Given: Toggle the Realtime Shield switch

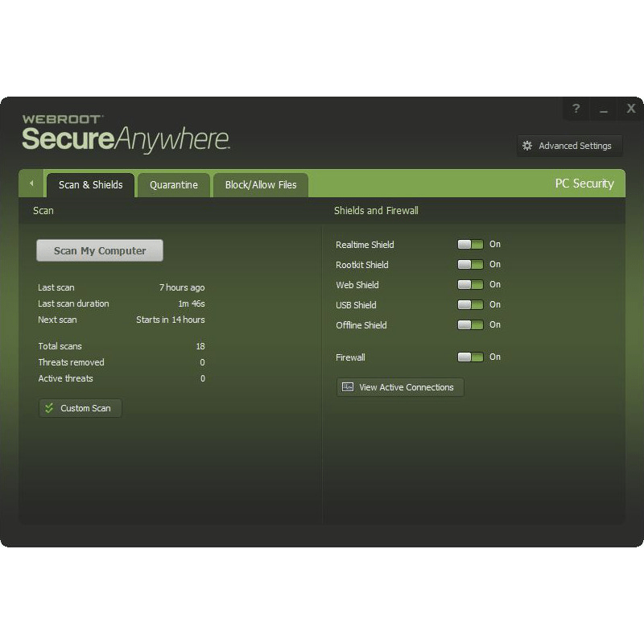Looking at the screenshot, I should (470, 245).
